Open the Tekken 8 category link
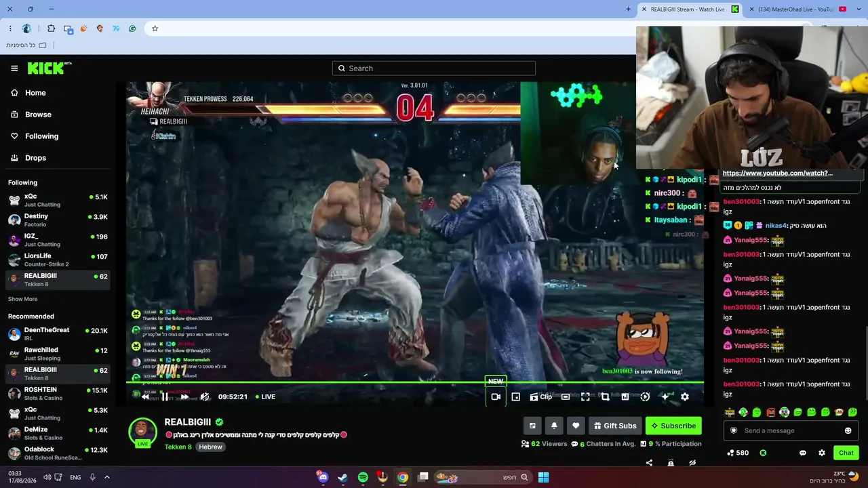Image resolution: width=868 pixels, height=488 pixels. tap(178, 447)
